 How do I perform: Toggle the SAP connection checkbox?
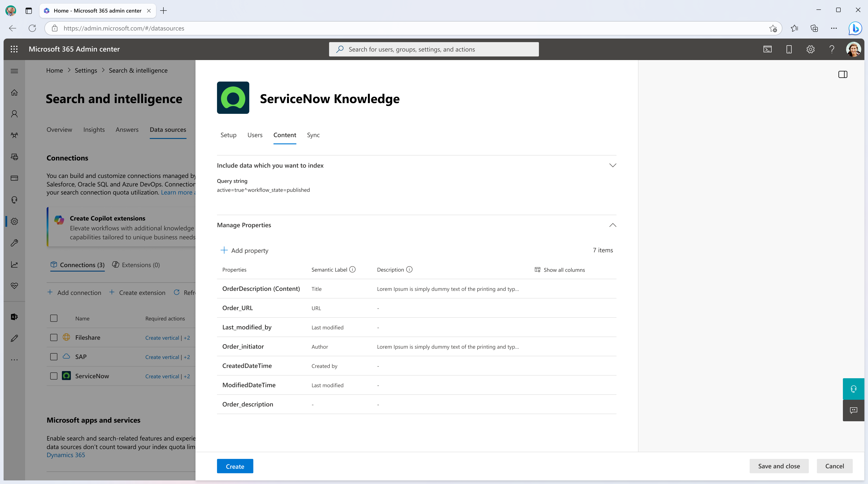pos(53,357)
